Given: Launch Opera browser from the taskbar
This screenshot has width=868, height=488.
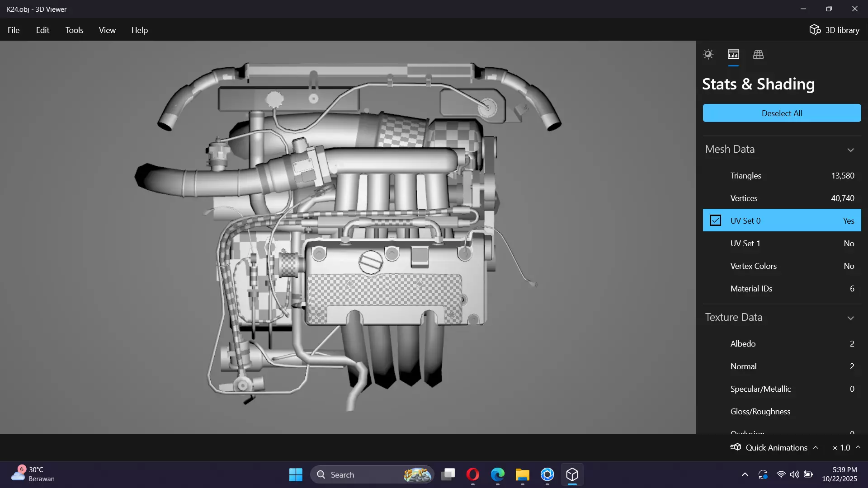Looking at the screenshot, I should click(x=473, y=474).
